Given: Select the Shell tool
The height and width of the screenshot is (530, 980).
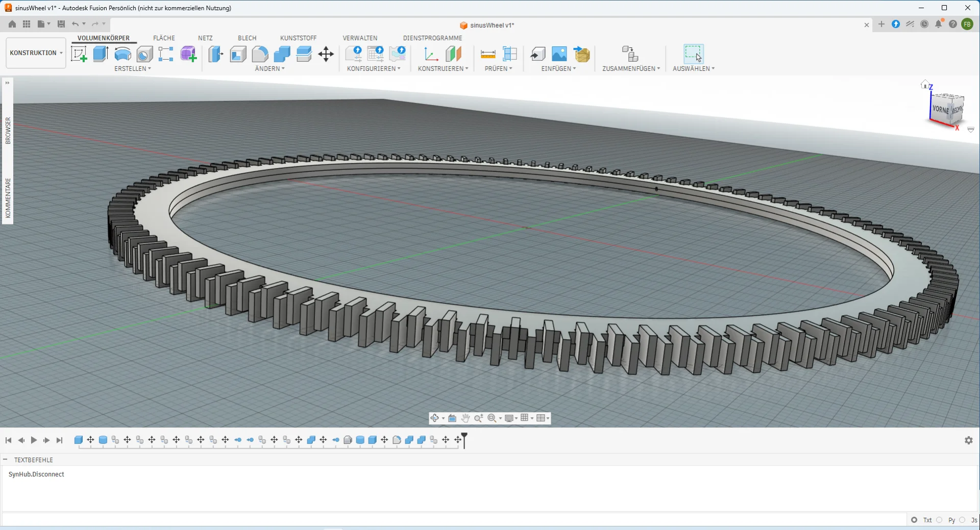Looking at the screenshot, I should 238,54.
